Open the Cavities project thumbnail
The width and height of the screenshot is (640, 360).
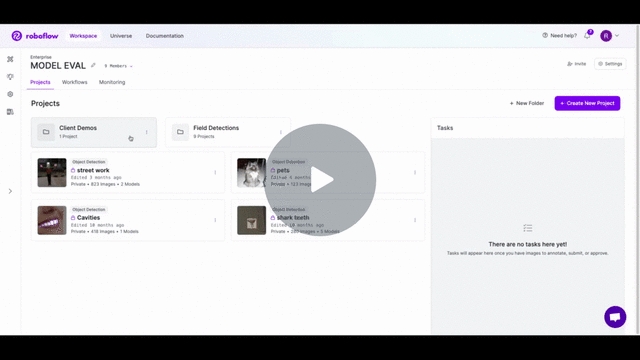[x=52, y=220]
